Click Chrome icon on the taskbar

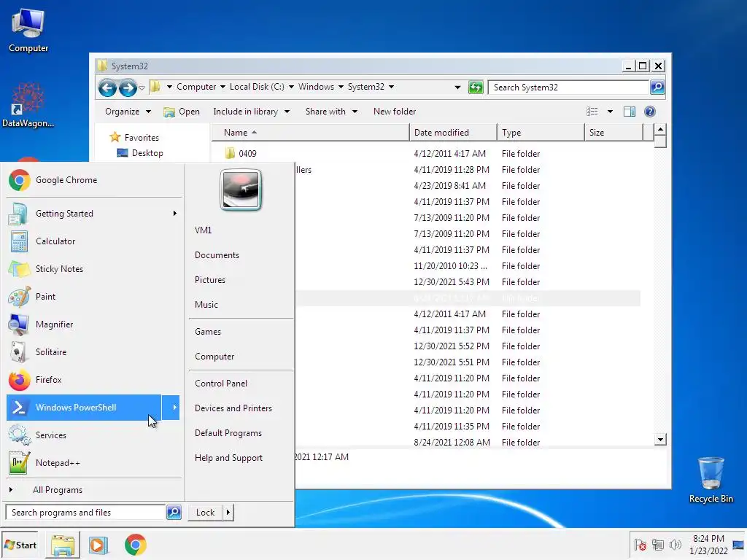tap(135, 545)
